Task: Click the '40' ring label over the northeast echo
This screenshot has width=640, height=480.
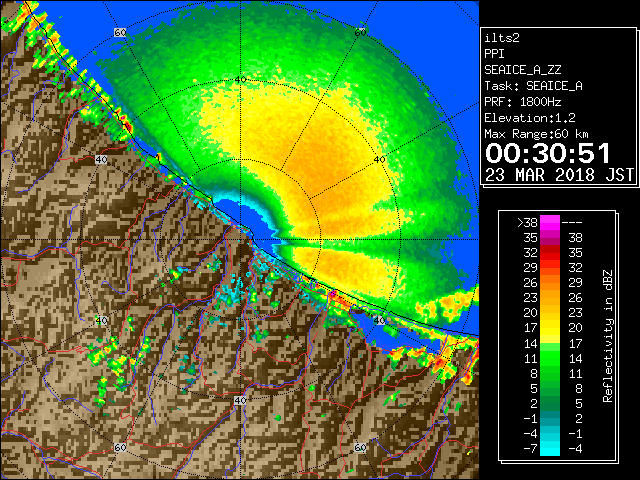Action: coord(380,160)
